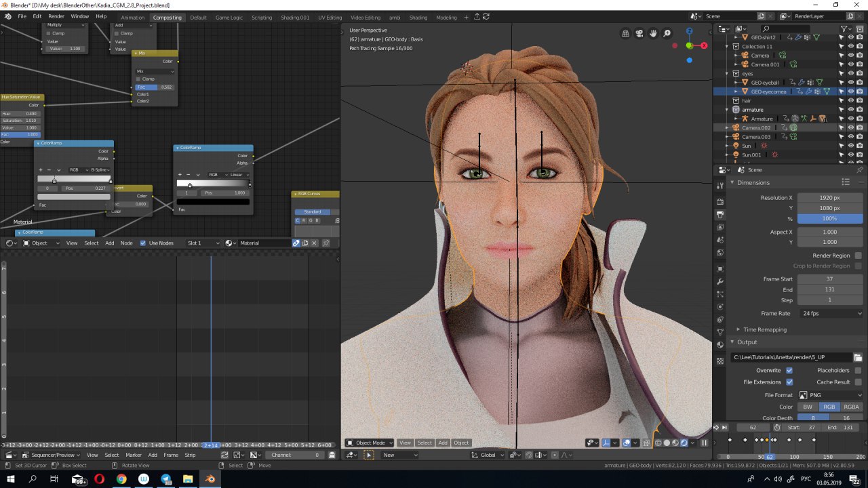Toggle perspective/orthographic grid view icon in viewport

[x=625, y=33]
